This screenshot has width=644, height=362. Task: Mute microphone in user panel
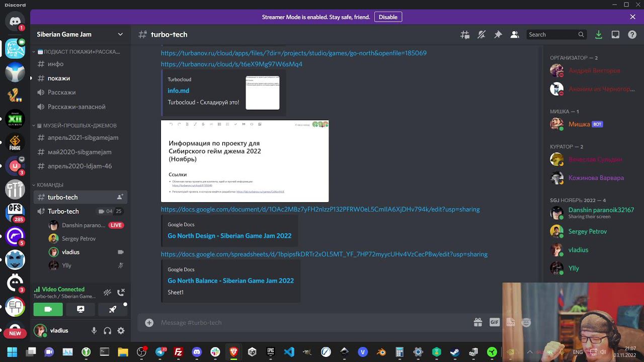[x=94, y=331]
